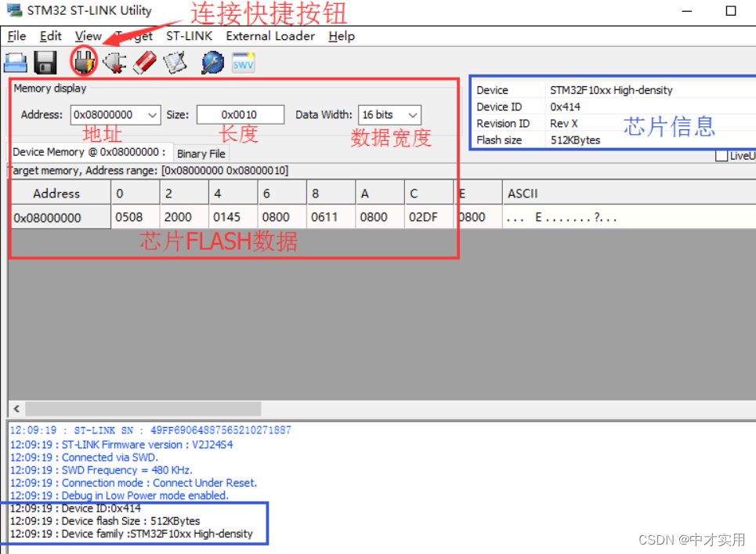Select memory cell value 0508

[x=136, y=218]
